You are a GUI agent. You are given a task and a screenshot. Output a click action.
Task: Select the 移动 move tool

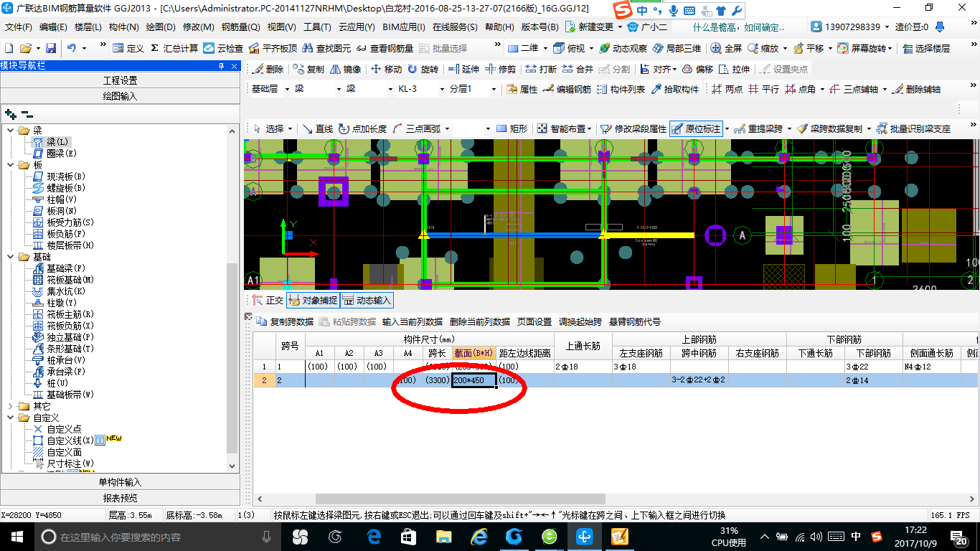(x=386, y=69)
